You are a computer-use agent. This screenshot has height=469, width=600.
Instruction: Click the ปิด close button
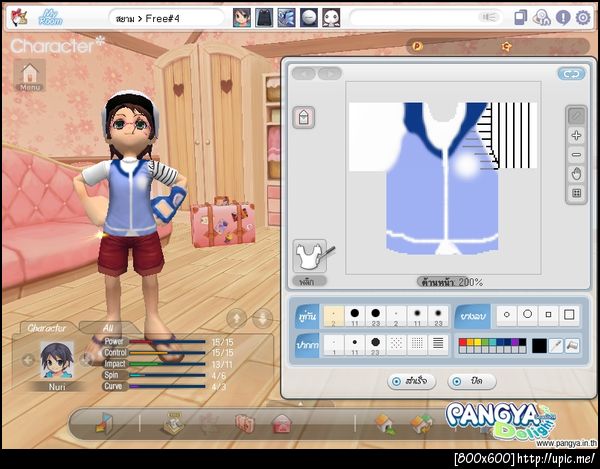[471, 381]
